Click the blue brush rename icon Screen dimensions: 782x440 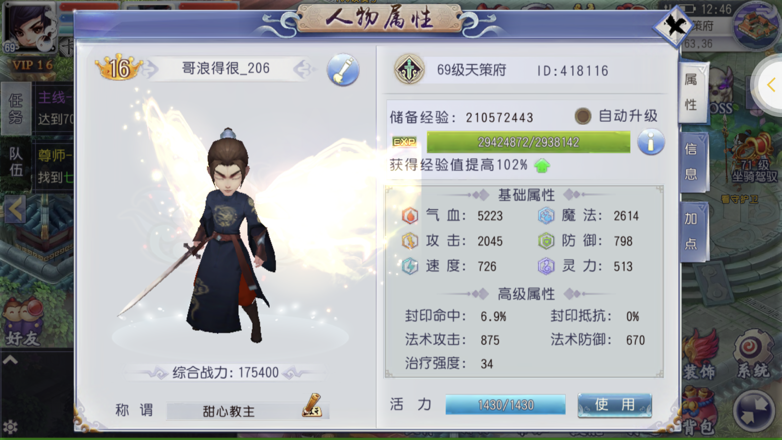(x=343, y=70)
